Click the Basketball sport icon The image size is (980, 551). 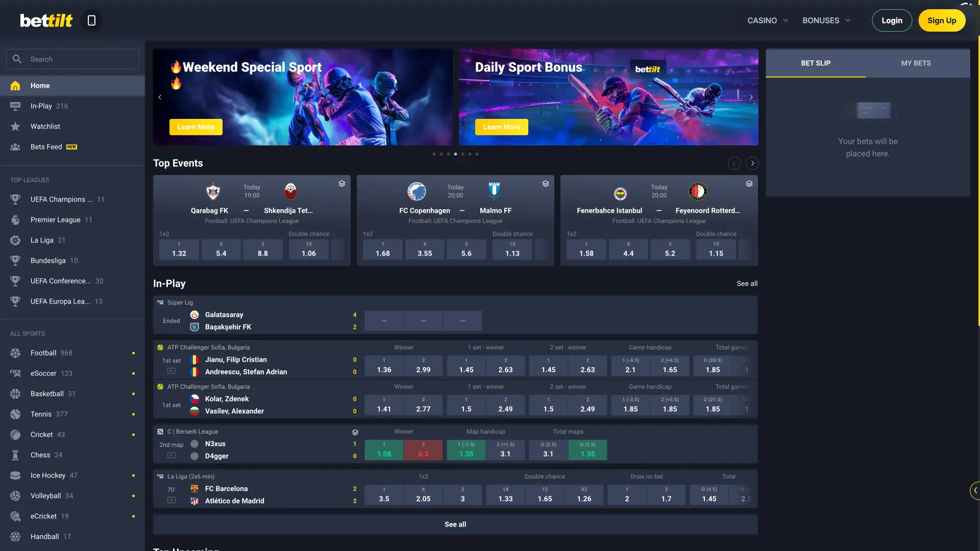[15, 394]
